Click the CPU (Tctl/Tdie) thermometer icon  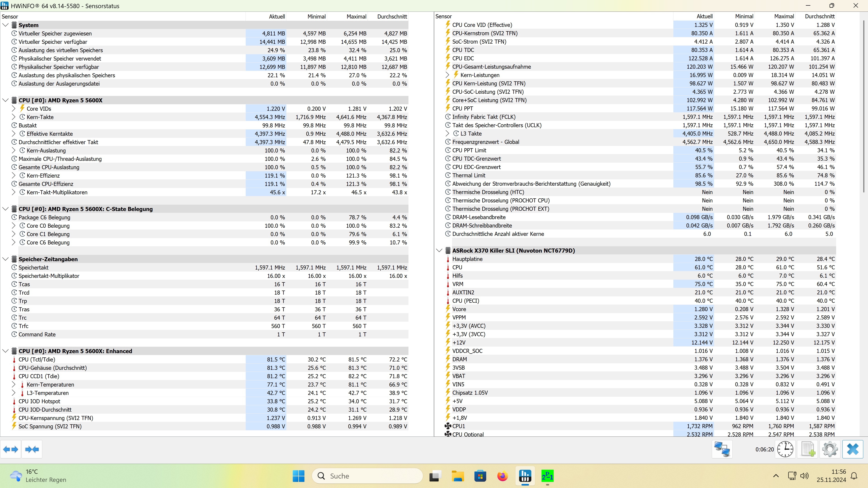(14, 359)
